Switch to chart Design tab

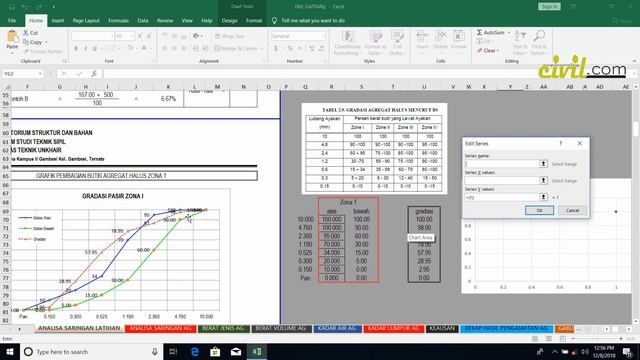[229, 20]
